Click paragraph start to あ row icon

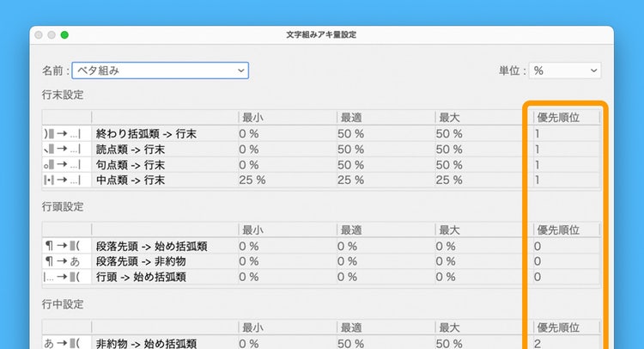(66, 262)
